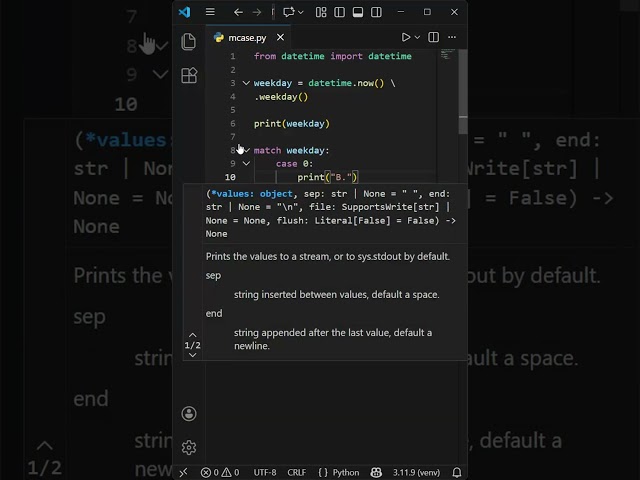
Task: Click the Python language mode button
Action: (339, 472)
